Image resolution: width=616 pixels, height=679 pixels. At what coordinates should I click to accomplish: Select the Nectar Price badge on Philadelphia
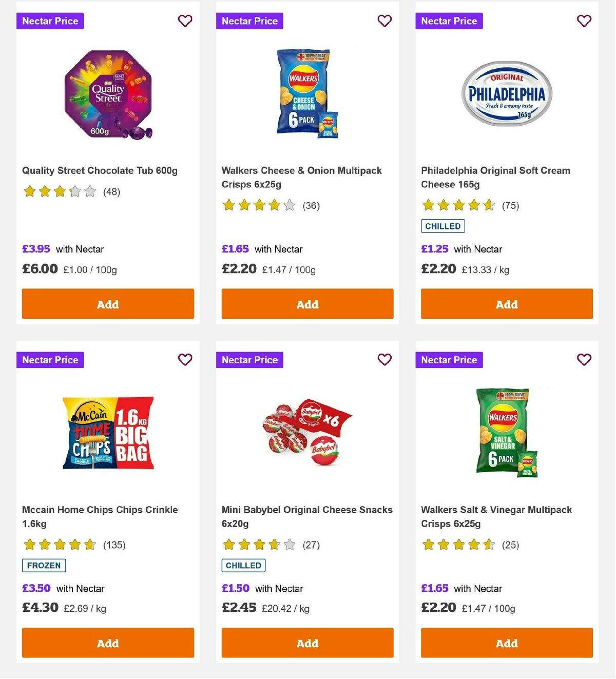pyautogui.click(x=449, y=21)
